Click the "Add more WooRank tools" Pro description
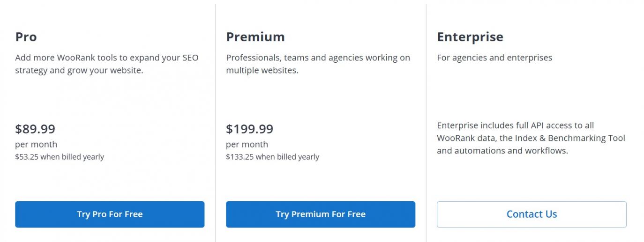 pyautogui.click(x=106, y=58)
